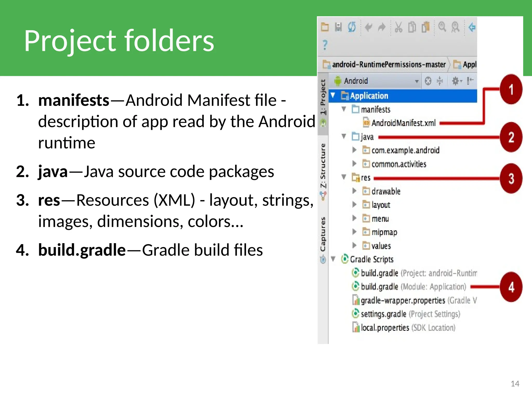Image resolution: width=532 pixels, height=399 pixels.
Task: Select the Application module row
Action: pyautogui.click(x=403, y=96)
